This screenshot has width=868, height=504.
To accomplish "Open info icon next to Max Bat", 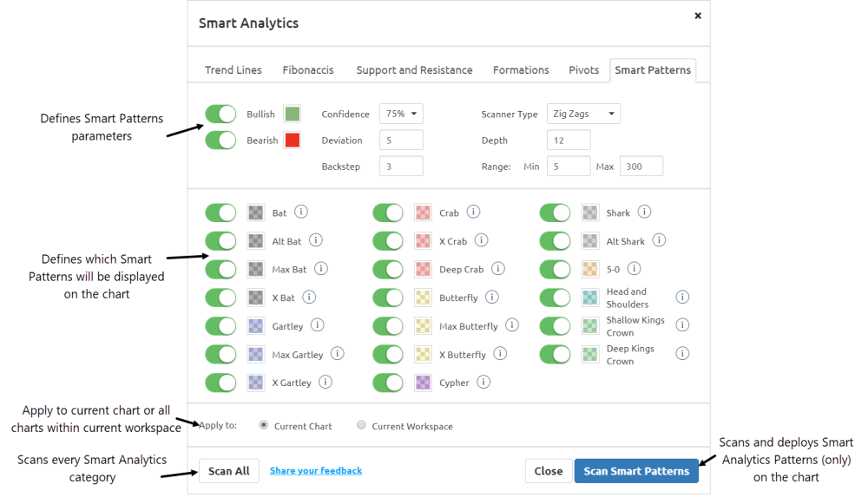I will 321,269.
